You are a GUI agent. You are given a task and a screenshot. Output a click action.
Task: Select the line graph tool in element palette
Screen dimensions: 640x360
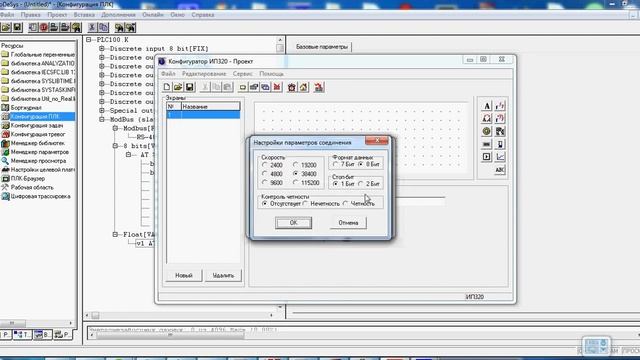click(500, 157)
